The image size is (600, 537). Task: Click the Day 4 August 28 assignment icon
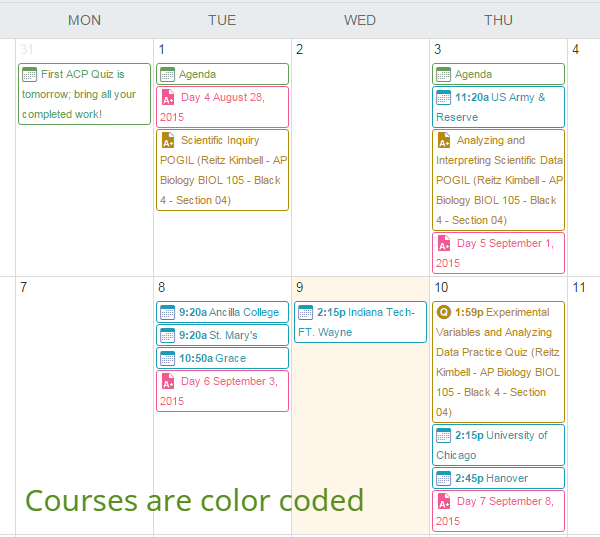tap(168, 98)
